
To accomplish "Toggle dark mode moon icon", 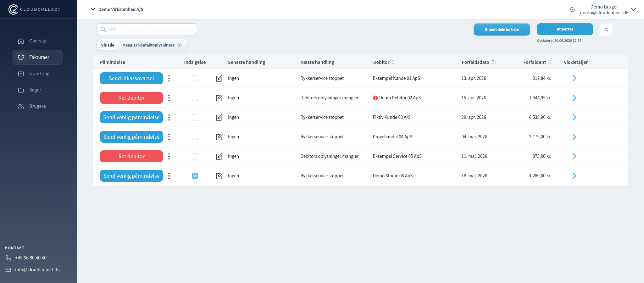I will click(573, 9).
